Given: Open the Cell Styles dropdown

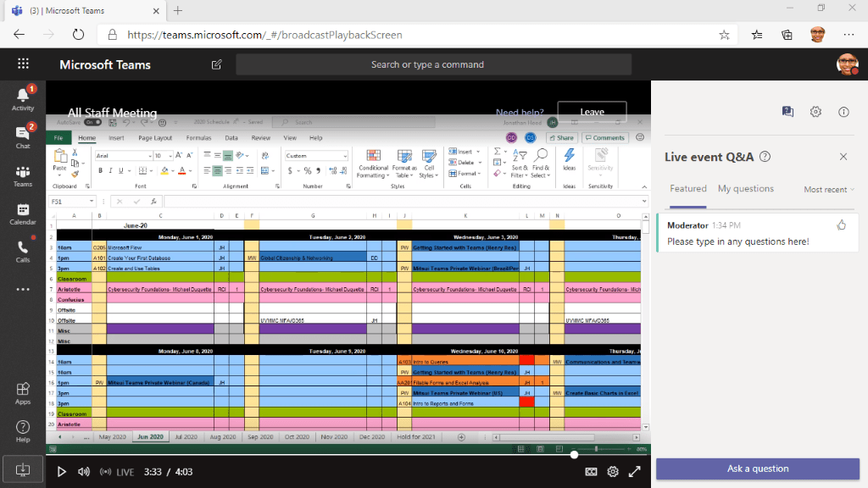Looking at the screenshot, I should pos(429,164).
